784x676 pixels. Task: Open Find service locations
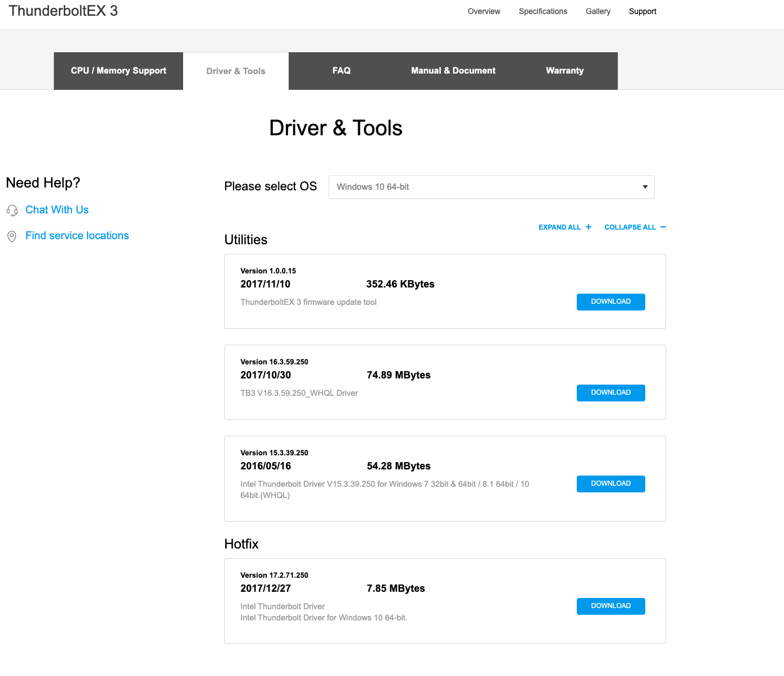77,235
